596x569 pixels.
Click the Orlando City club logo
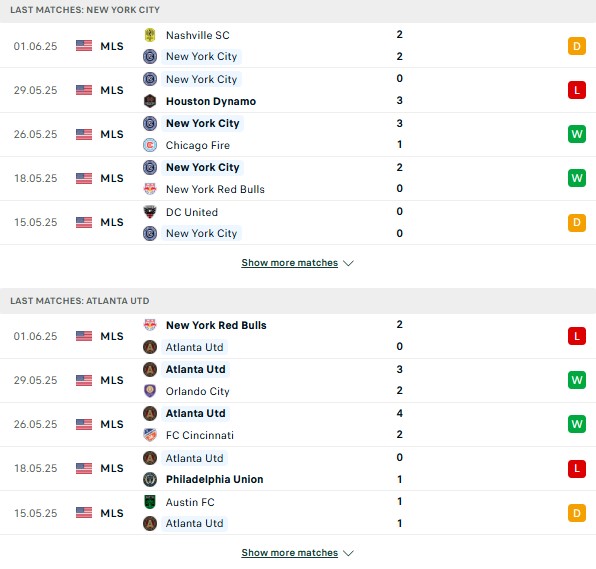point(150,391)
